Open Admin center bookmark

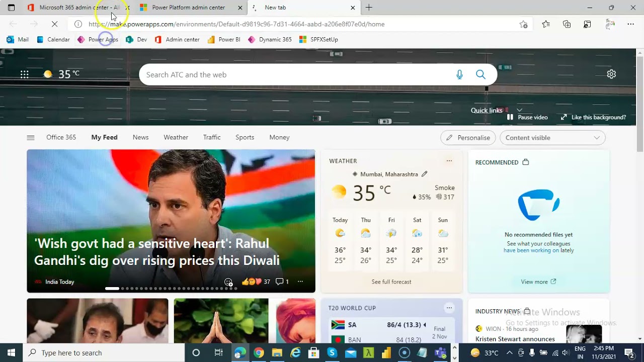tap(177, 39)
